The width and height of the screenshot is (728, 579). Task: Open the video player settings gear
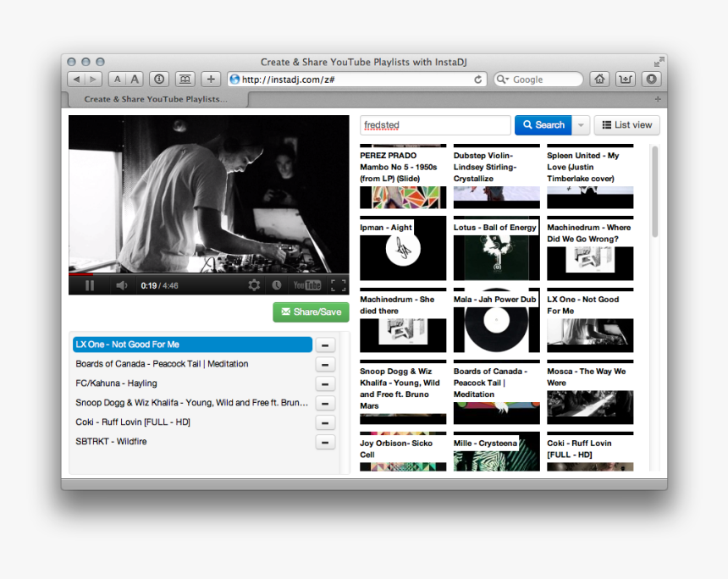pyautogui.click(x=255, y=285)
